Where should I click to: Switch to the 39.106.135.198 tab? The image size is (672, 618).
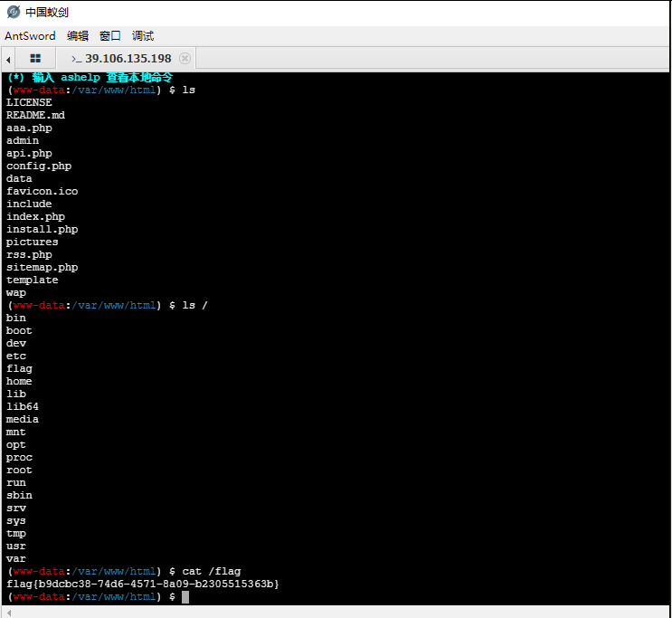(x=127, y=58)
